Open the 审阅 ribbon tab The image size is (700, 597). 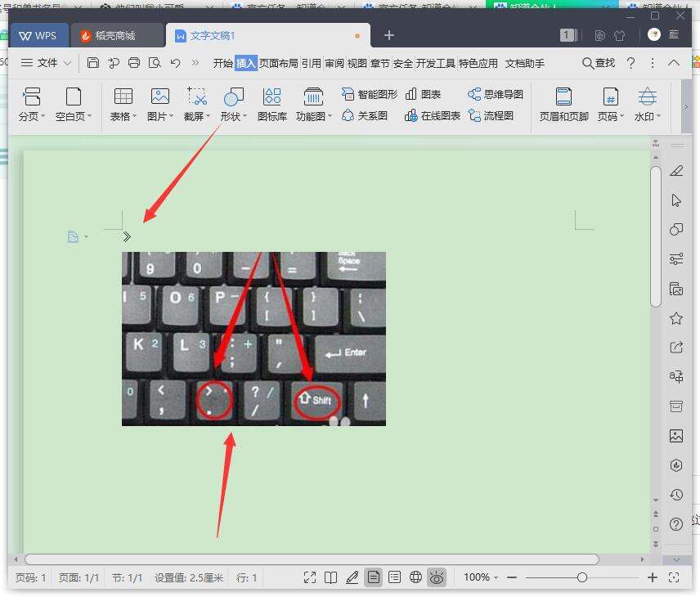[334, 64]
